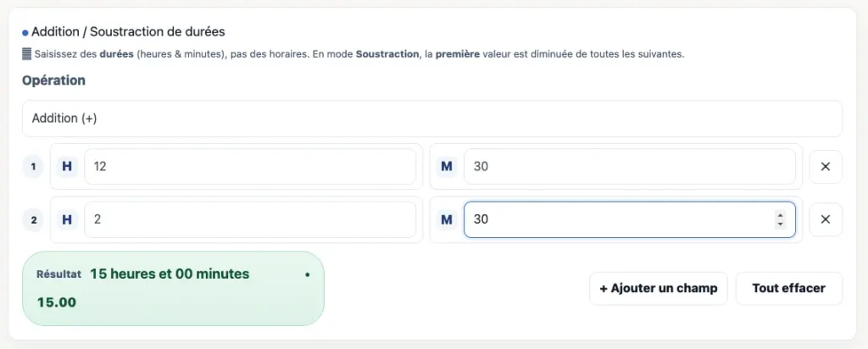The width and height of the screenshot is (868, 349).
Task: Click the H badge in row 2
Action: click(67, 220)
